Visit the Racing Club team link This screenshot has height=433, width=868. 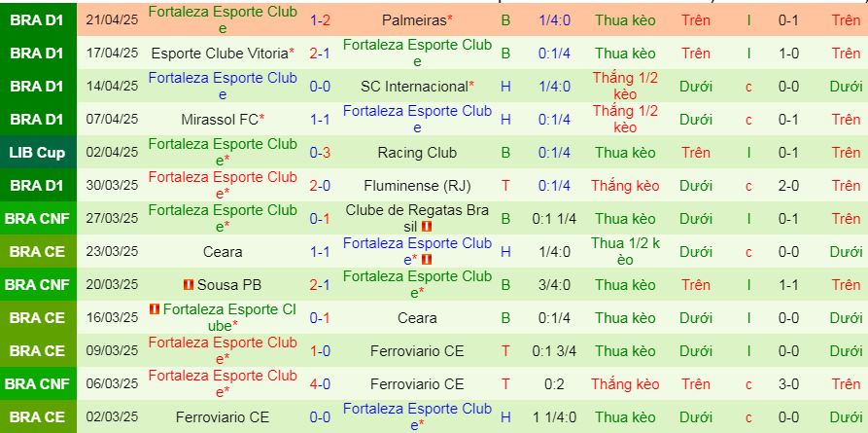[x=417, y=153]
